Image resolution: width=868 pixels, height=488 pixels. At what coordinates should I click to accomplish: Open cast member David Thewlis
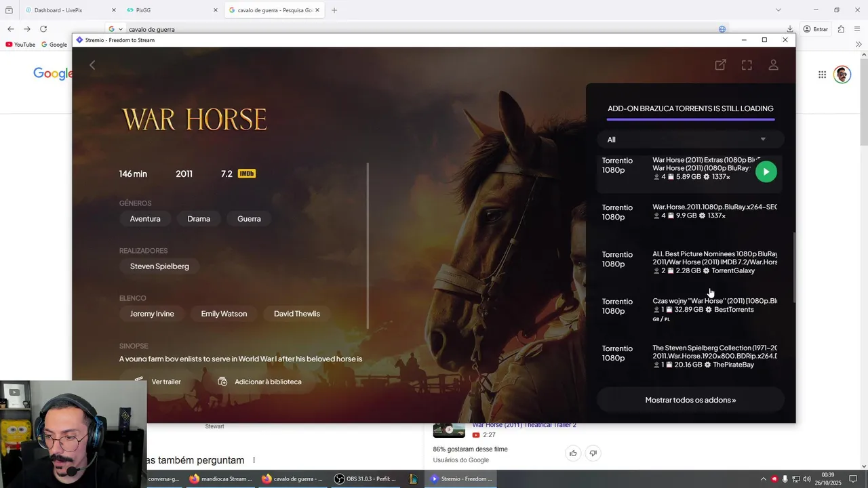pos(297,314)
